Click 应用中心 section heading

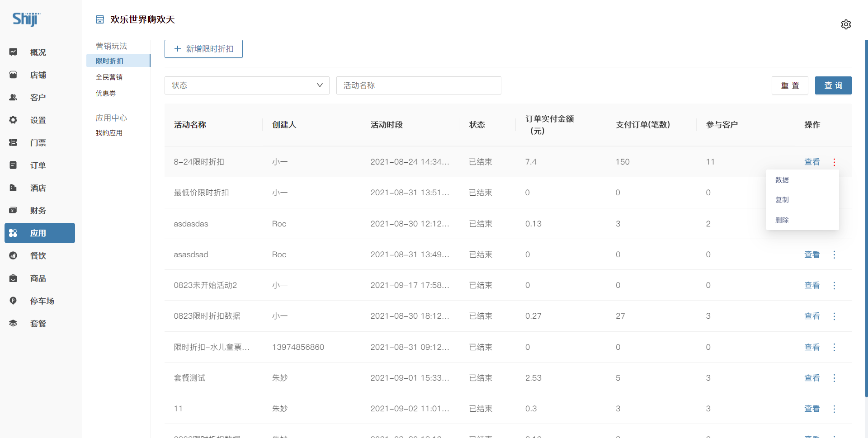coord(111,118)
